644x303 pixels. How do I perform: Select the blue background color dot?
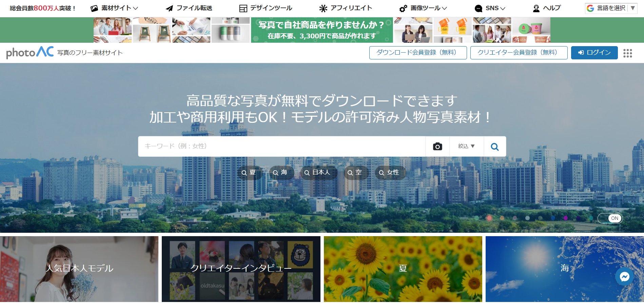point(553,218)
